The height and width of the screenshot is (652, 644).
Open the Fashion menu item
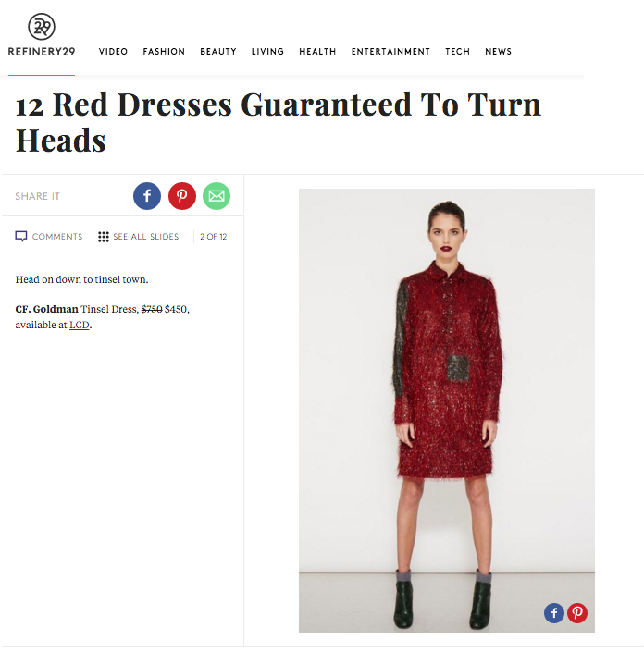pyautogui.click(x=164, y=52)
